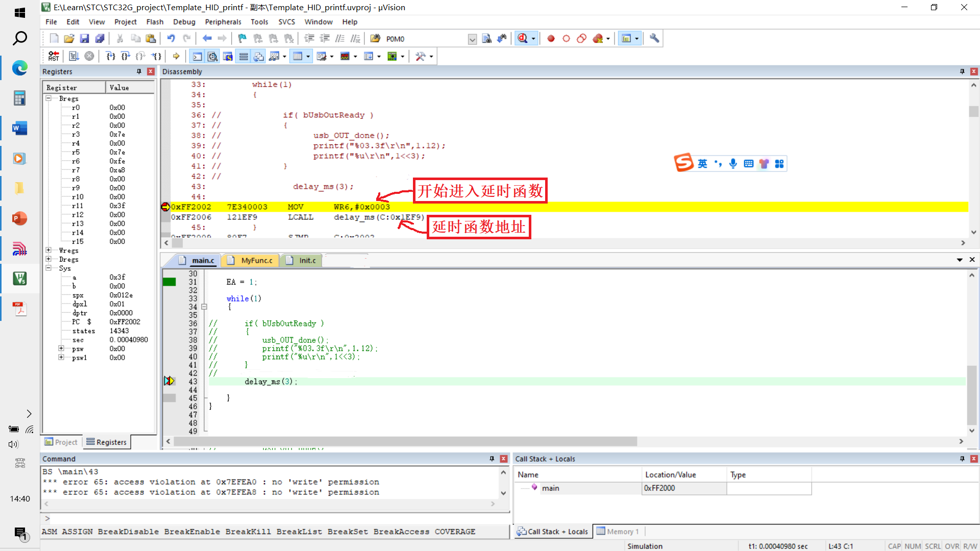Click the Open file folder icon
Viewport: 980px width, 551px height.
[x=69, y=38]
